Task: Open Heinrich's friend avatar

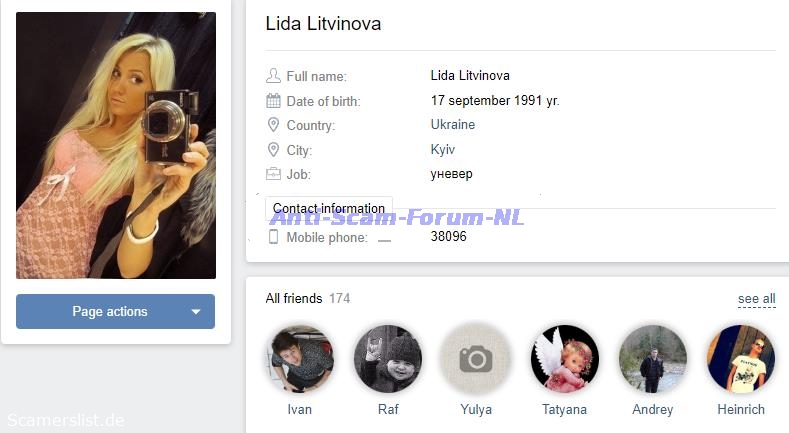Action: tap(741, 359)
